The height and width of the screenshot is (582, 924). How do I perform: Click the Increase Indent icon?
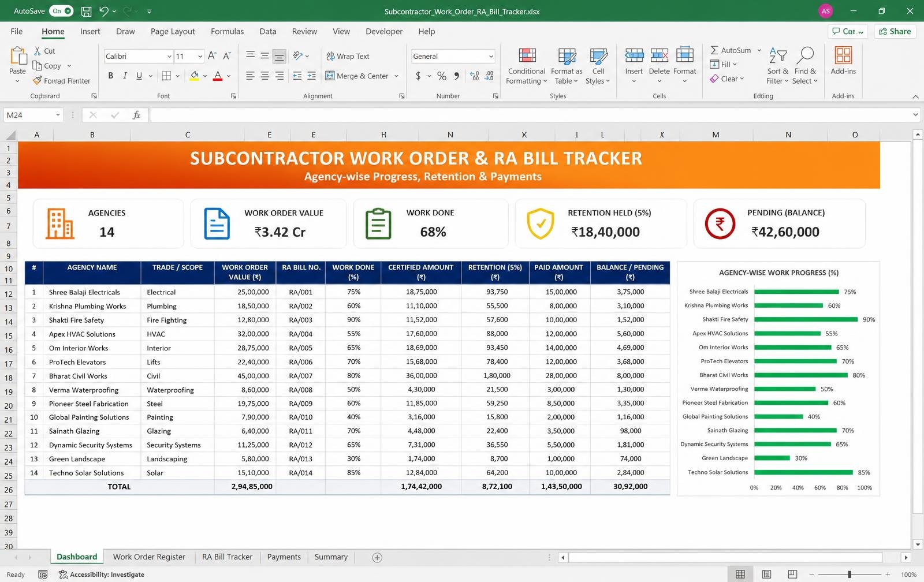coord(311,76)
